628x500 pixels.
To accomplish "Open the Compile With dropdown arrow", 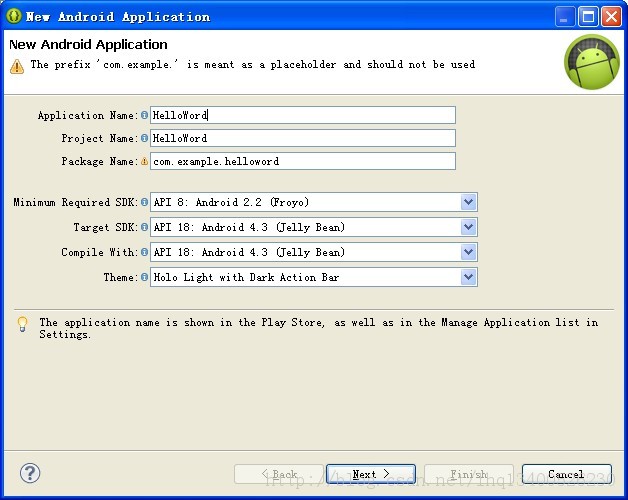I will (x=468, y=252).
